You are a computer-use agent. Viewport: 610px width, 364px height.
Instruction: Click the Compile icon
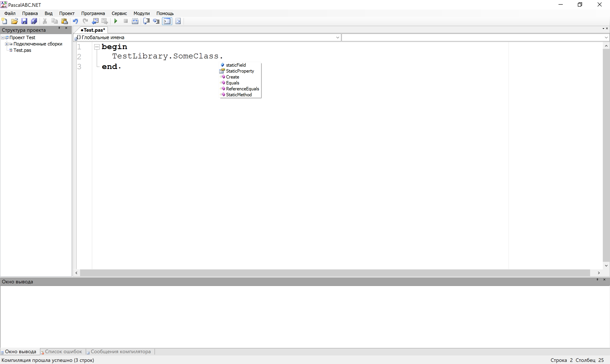(x=135, y=21)
